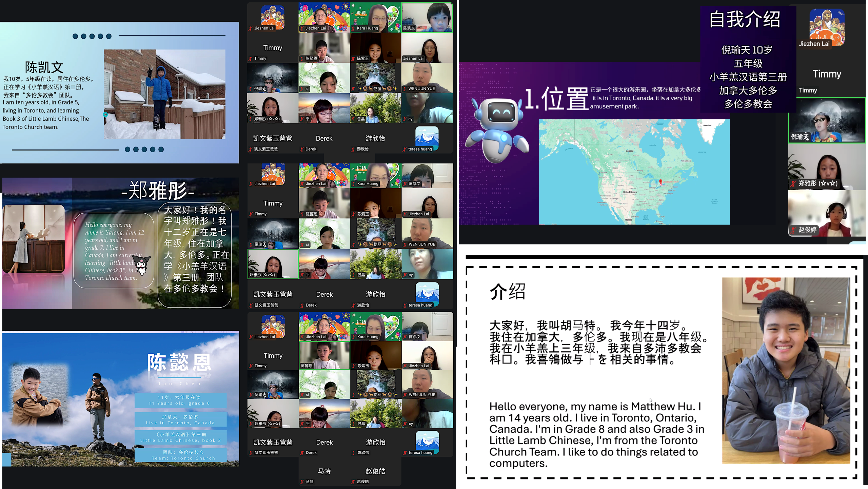Select the 马特 participant tile
Image resolution: width=868 pixels, height=489 pixels.
[324, 471]
